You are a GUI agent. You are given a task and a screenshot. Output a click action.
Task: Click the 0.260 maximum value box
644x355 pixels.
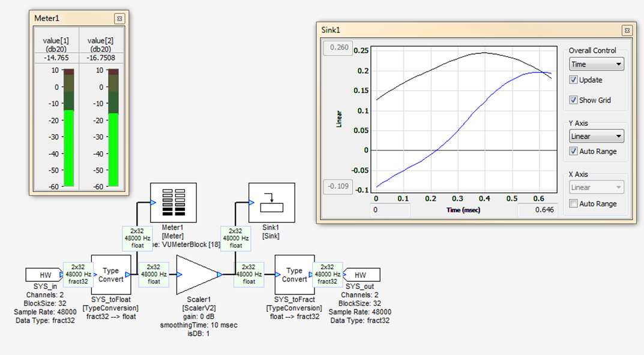coord(337,47)
